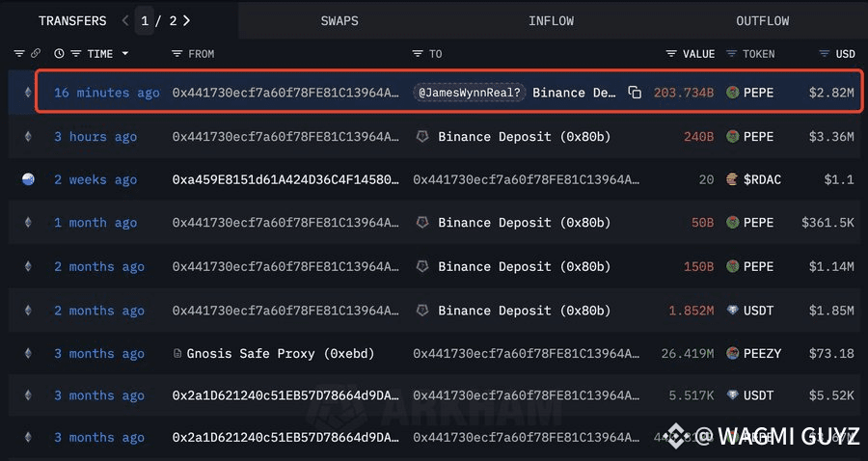Filter the VALUE column
Viewport: 868px width, 461px height.
coord(671,54)
